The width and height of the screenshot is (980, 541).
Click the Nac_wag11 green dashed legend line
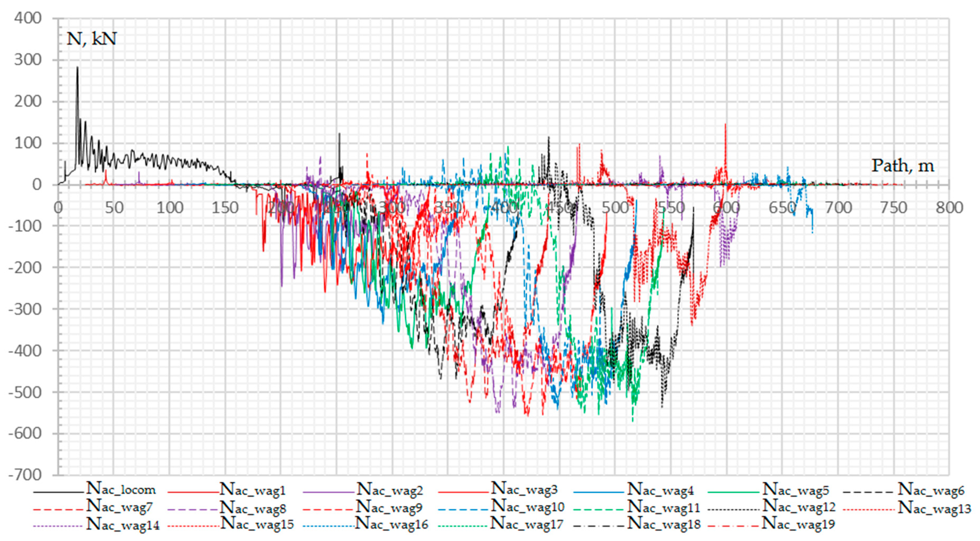pos(599,509)
